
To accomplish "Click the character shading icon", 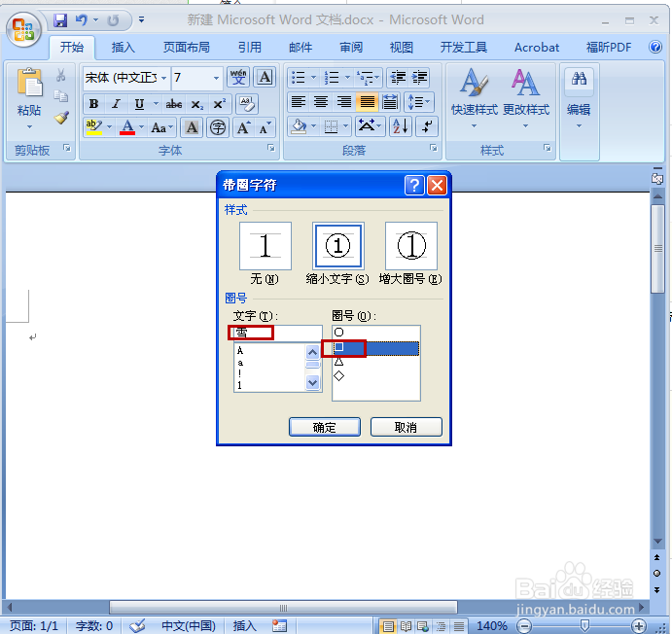I will [192, 127].
